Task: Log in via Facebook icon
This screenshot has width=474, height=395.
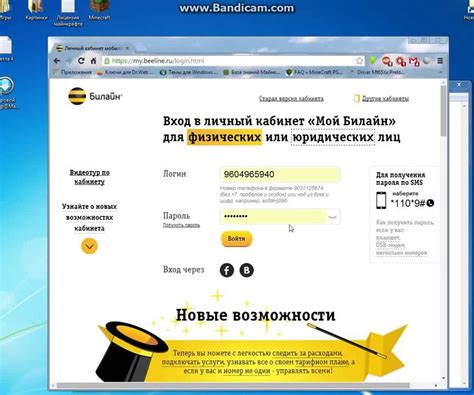Action: [227, 270]
